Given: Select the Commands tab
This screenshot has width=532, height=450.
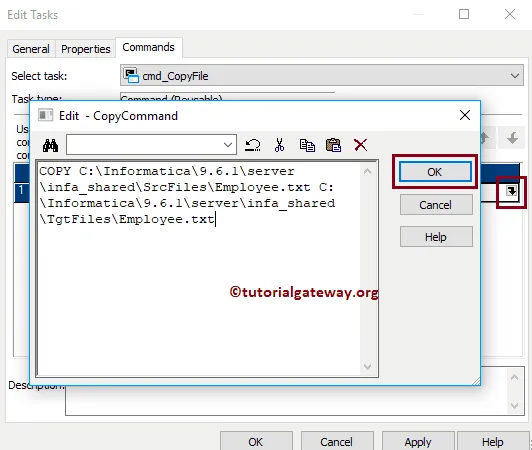Looking at the screenshot, I should point(149,47).
